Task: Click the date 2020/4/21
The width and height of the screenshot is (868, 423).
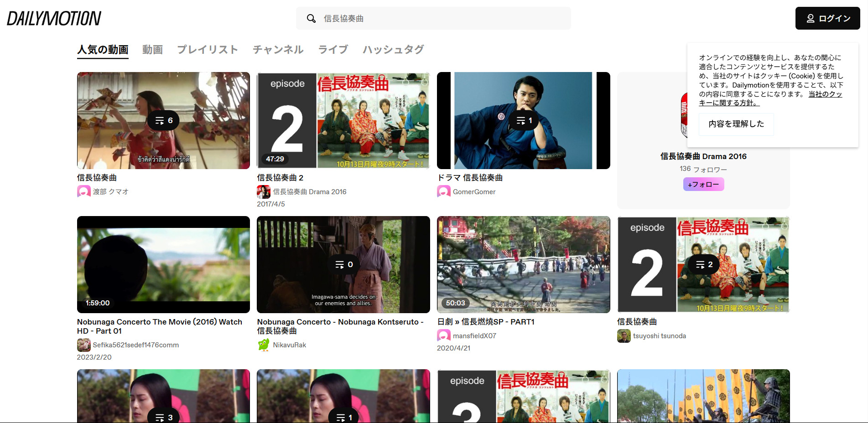Action: 454,348
